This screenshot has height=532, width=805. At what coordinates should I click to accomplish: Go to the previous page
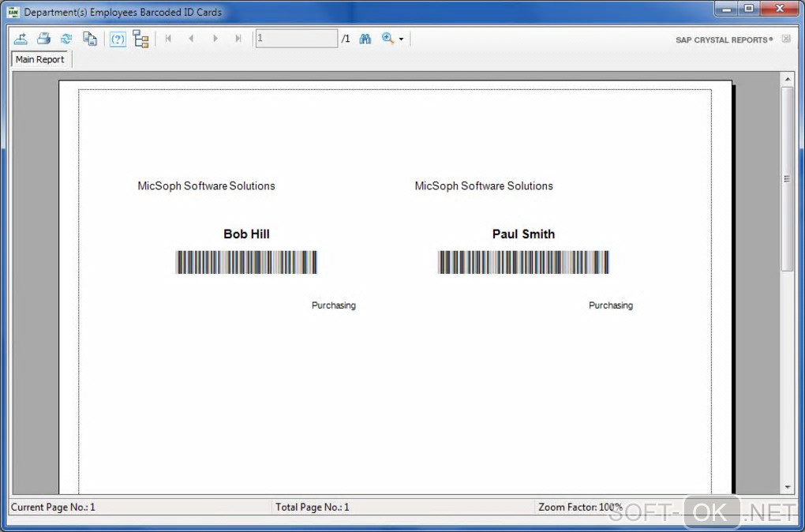click(x=191, y=39)
